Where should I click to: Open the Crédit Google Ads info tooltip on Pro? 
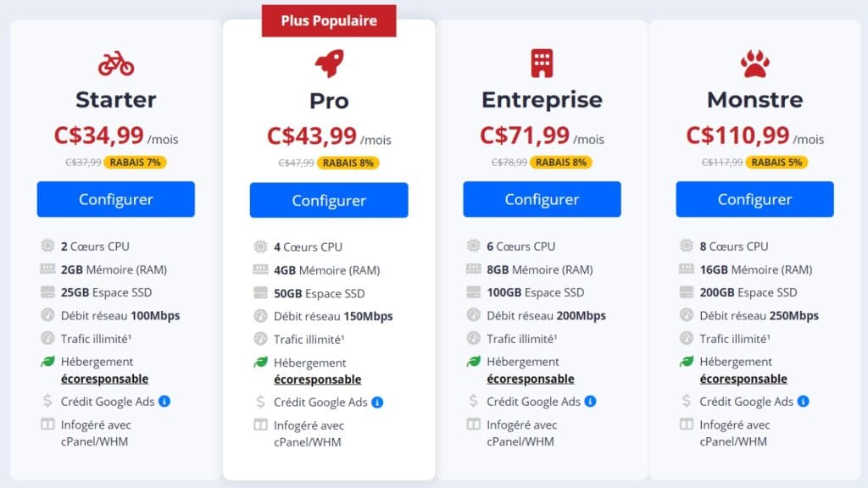click(x=376, y=401)
